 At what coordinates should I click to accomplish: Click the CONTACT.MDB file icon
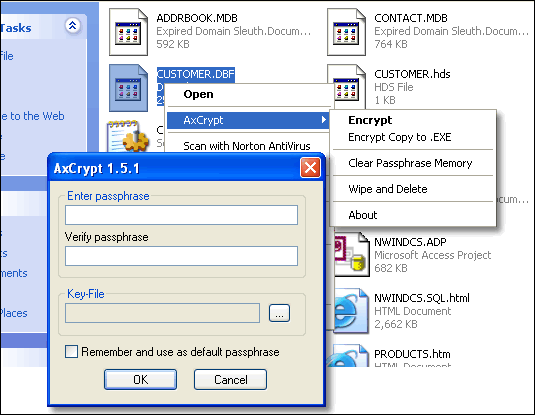(346, 32)
